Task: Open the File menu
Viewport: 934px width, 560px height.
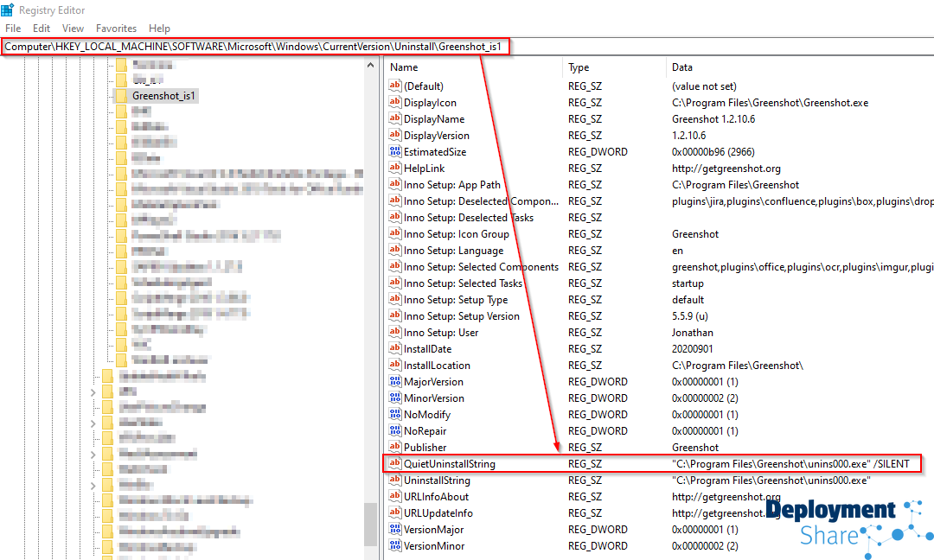Action: tap(13, 28)
